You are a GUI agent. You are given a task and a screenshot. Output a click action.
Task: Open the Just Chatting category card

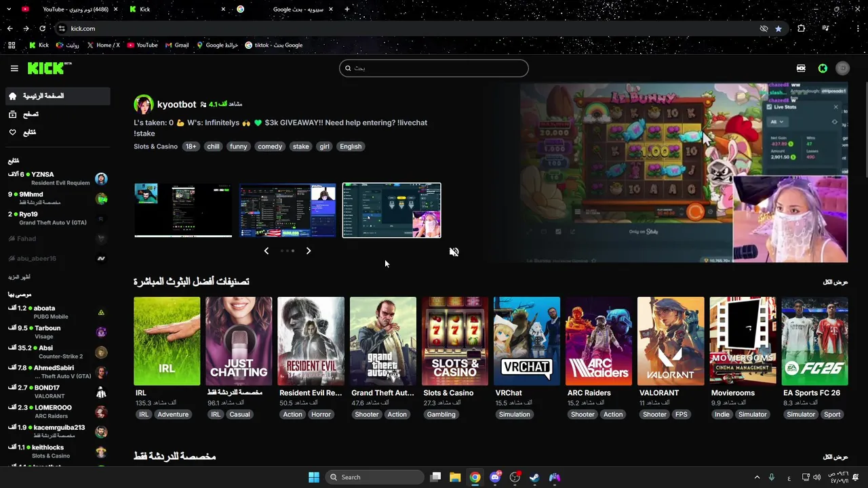[239, 341]
